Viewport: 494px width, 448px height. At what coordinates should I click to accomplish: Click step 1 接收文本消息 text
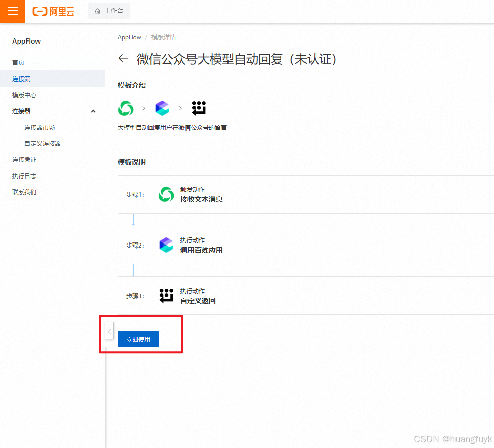[x=201, y=199]
